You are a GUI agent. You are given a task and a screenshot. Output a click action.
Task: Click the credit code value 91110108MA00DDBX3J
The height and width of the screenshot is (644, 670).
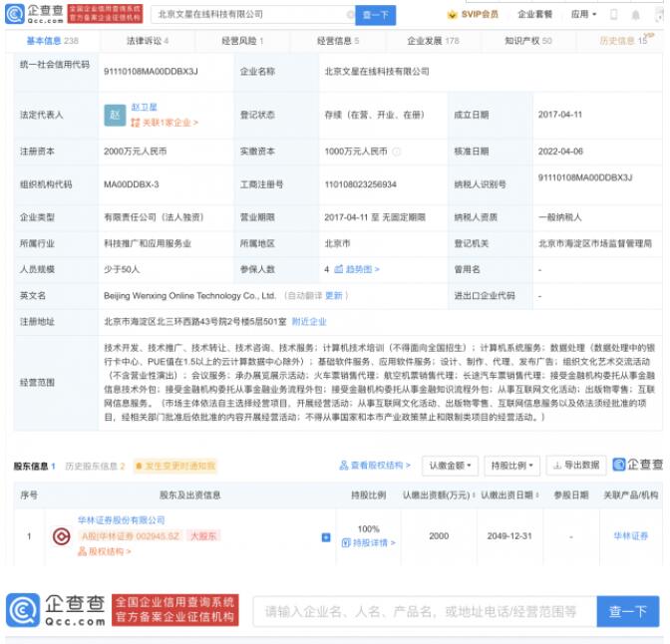click(151, 72)
